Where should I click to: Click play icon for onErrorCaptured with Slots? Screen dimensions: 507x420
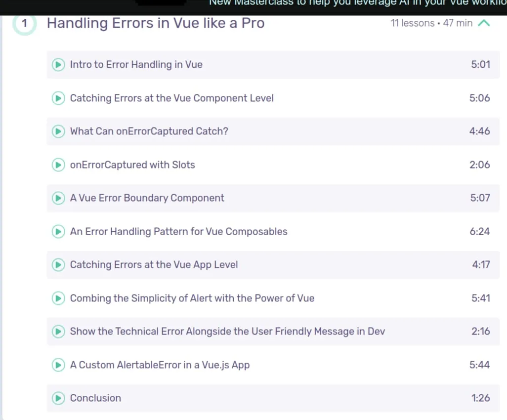[x=58, y=165]
